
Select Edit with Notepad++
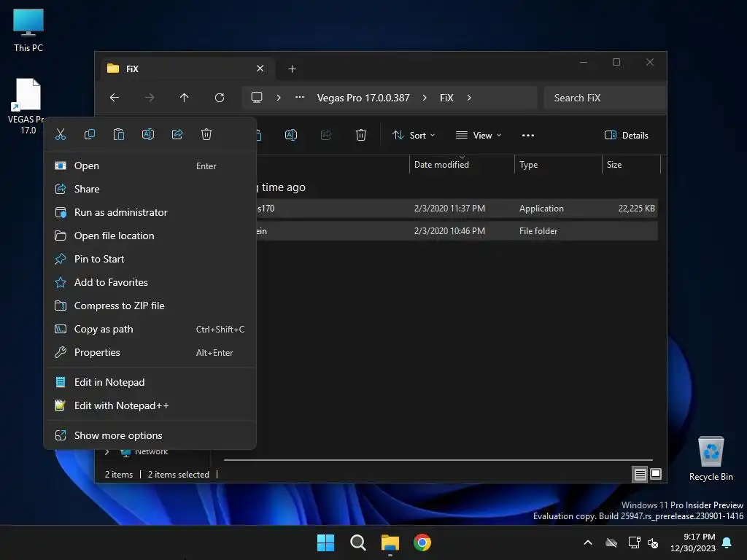tap(150, 405)
